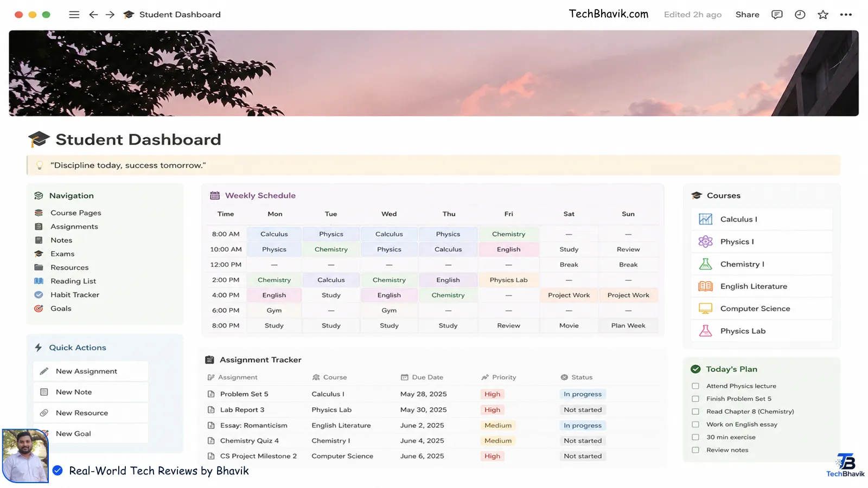Open the Physics Lab course page
Image resolution: width=868 pixels, height=488 pixels.
pos(761,331)
